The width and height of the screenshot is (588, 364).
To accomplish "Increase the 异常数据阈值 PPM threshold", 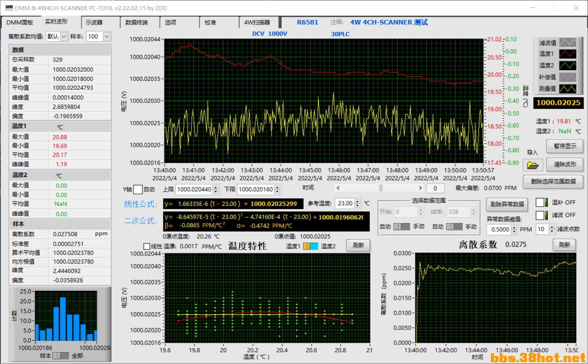I will click(x=514, y=227).
